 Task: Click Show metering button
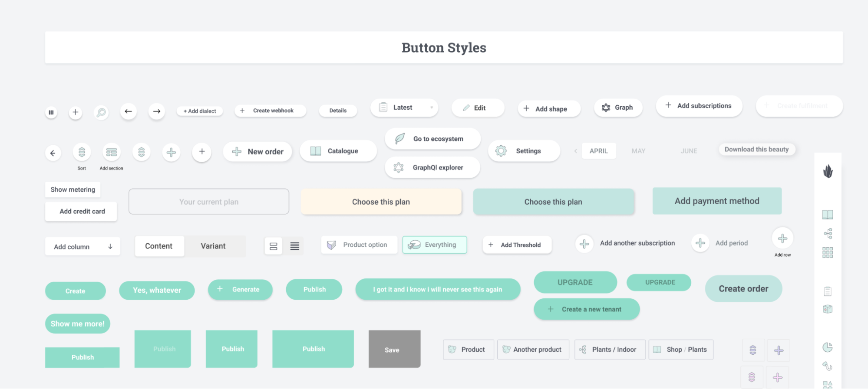[x=73, y=190]
